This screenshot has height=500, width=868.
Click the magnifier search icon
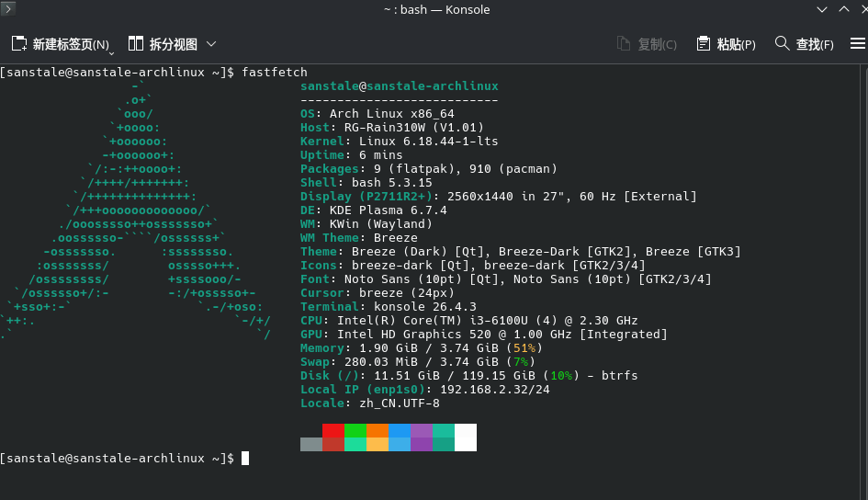[x=782, y=43]
